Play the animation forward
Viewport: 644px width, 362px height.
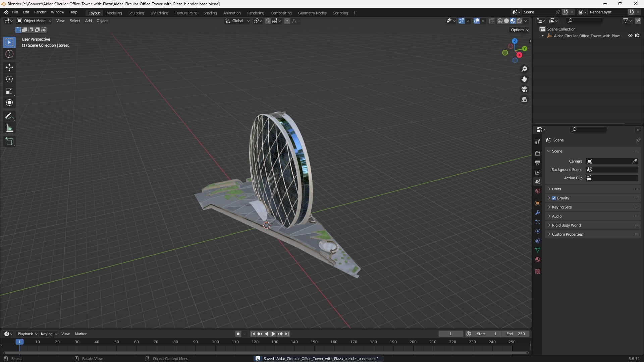tap(273, 334)
